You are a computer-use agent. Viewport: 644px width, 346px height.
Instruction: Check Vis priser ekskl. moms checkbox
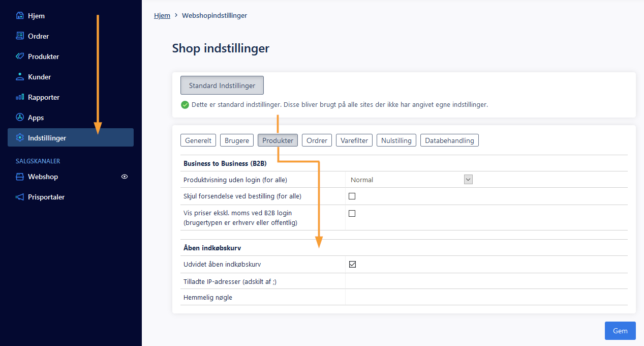click(x=352, y=213)
